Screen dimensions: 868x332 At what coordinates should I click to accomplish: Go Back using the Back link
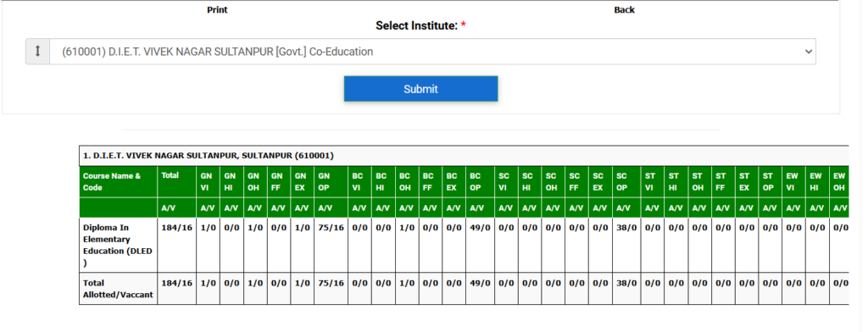coord(625,10)
